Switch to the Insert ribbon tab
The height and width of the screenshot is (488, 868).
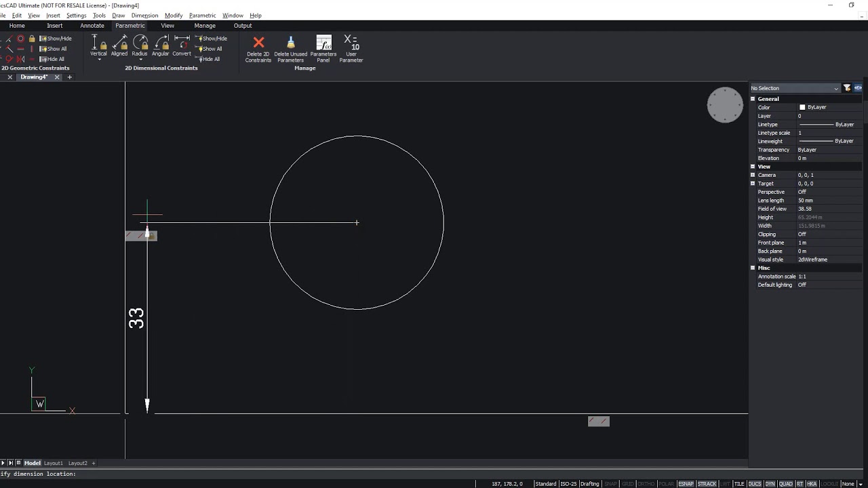[55, 26]
